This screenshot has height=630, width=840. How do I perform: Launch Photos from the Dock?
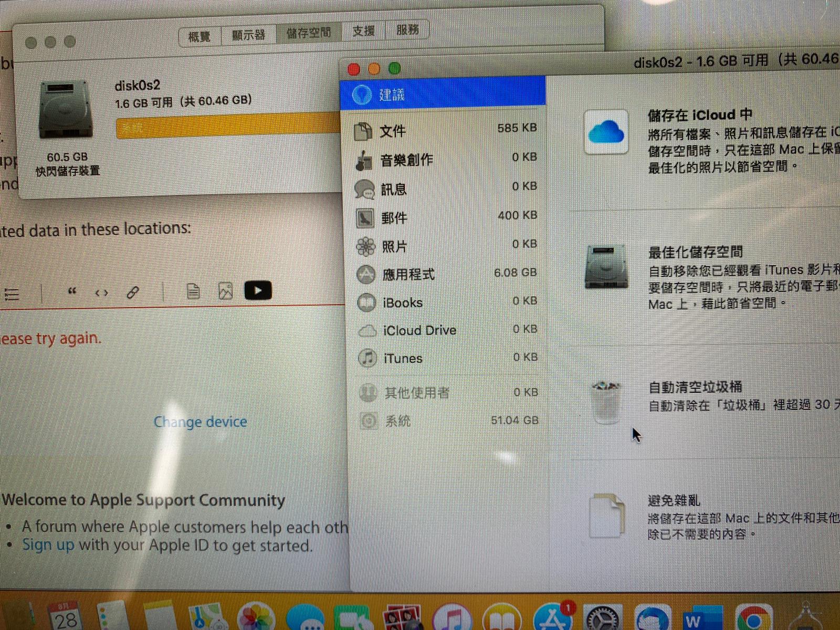256,617
